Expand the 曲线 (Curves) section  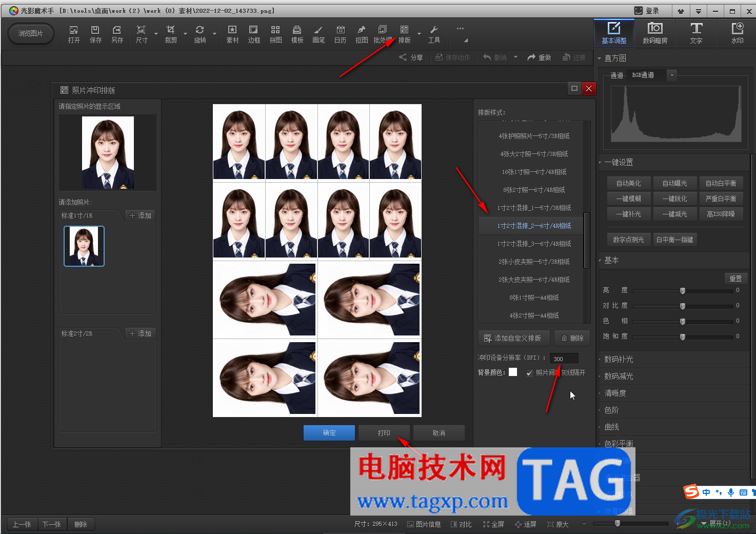click(611, 427)
